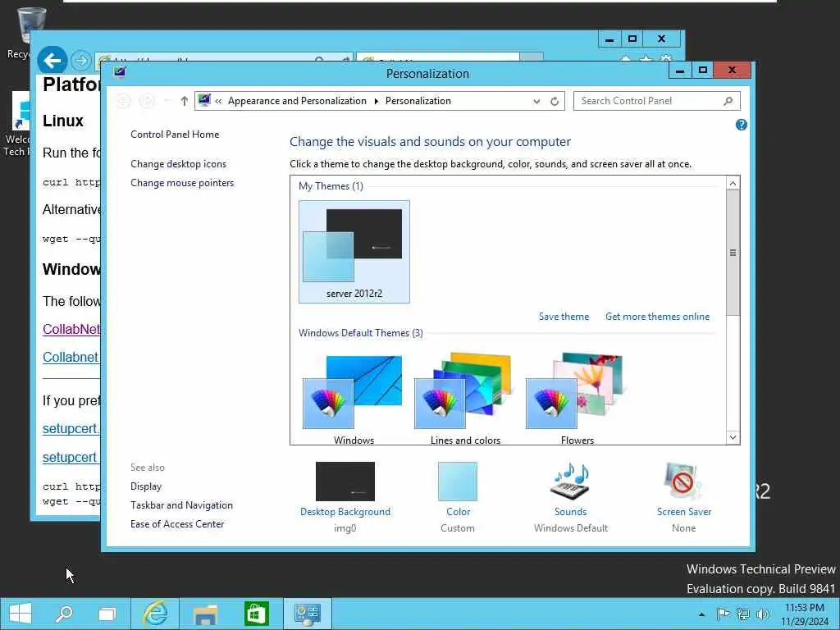
Task: Click the Search Control Panel field
Action: click(x=656, y=101)
